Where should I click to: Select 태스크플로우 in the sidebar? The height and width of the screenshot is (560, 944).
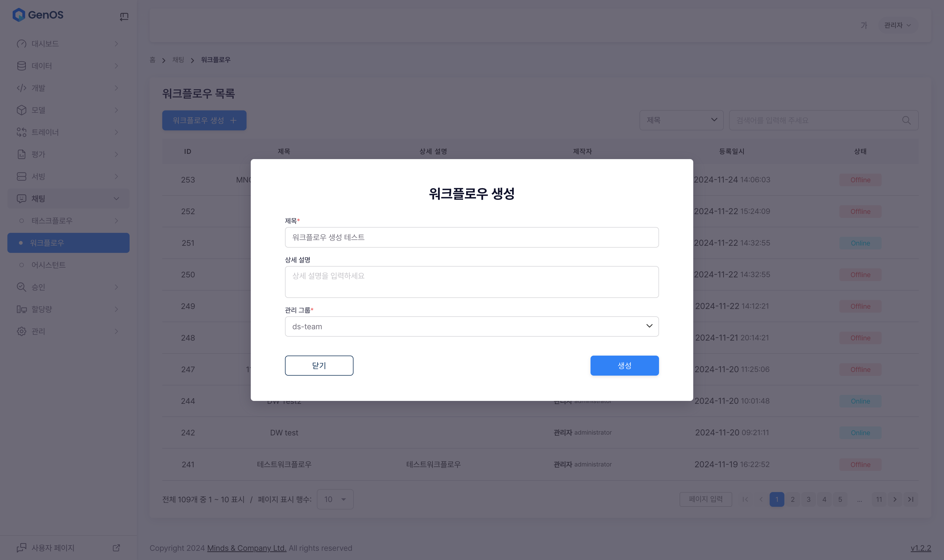pos(52,221)
